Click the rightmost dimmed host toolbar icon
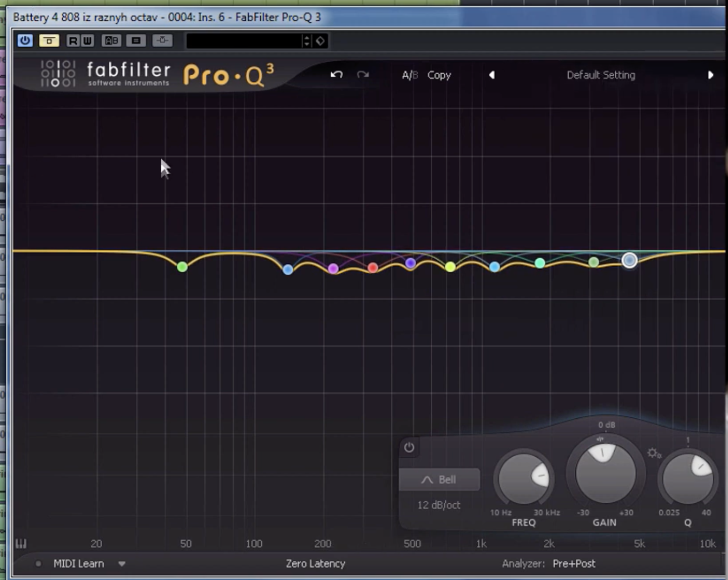The image size is (728, 580). [162, 40]
